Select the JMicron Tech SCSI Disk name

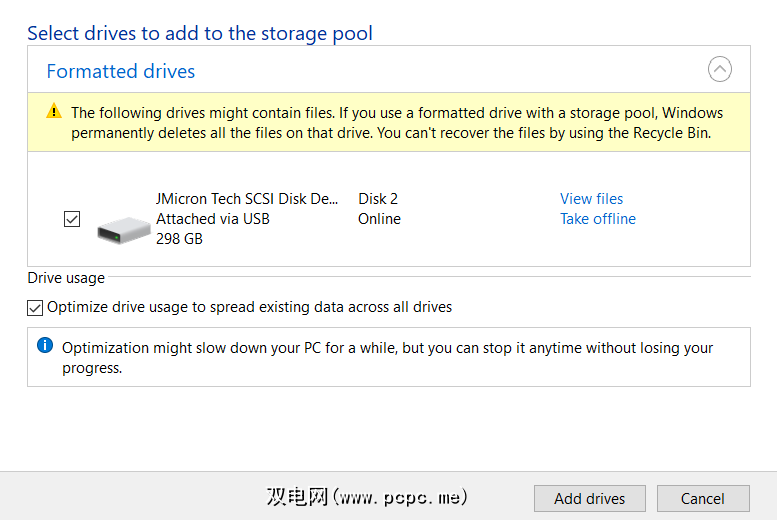247,199
